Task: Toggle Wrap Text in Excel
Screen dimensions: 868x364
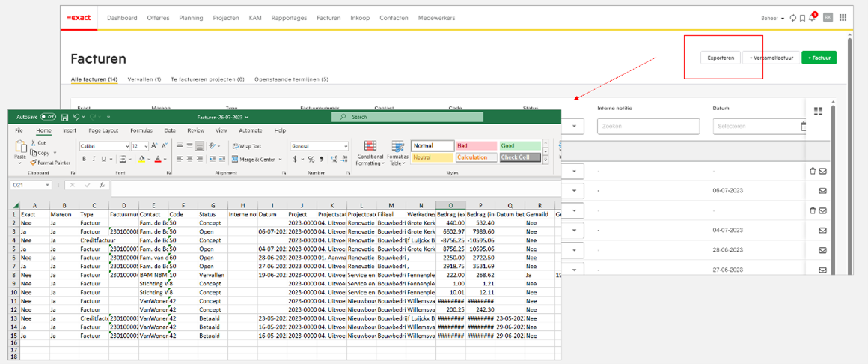Action: coord(246,146)
